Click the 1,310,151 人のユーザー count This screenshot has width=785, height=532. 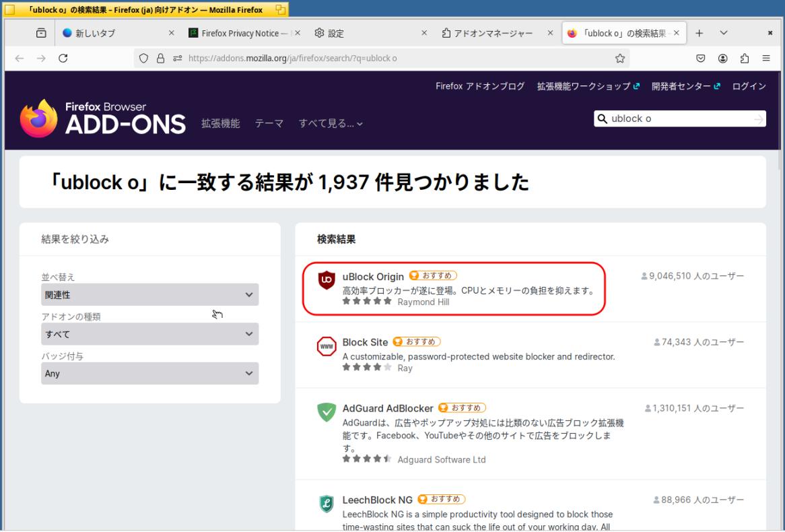[x=694, y=408]
